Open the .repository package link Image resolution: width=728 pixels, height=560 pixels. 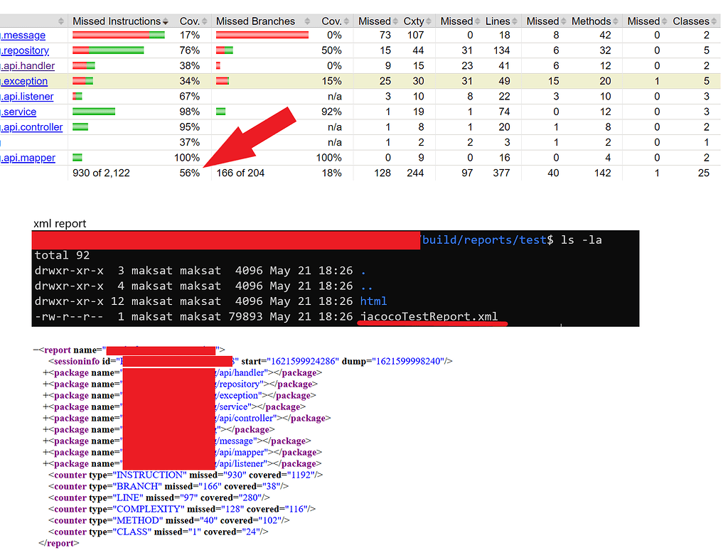pos(23,50)
